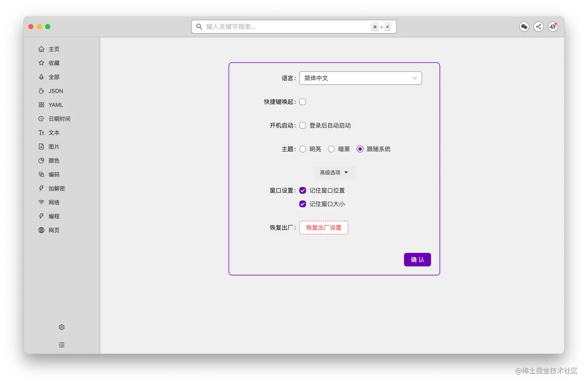
Task: Click the 日期时间 clock icon
Action: [x=41, y=119]
